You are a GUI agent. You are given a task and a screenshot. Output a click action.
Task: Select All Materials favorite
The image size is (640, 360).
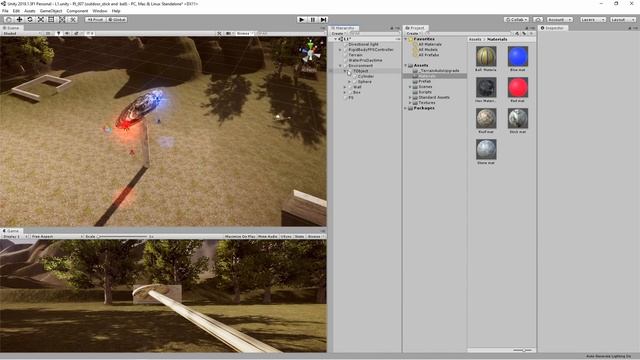[429, 44]
